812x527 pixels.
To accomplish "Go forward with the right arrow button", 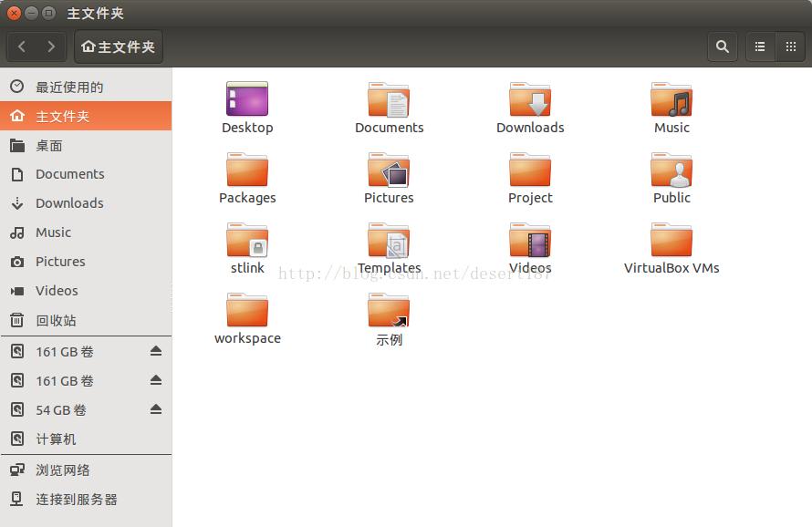I will coord(51,46).
